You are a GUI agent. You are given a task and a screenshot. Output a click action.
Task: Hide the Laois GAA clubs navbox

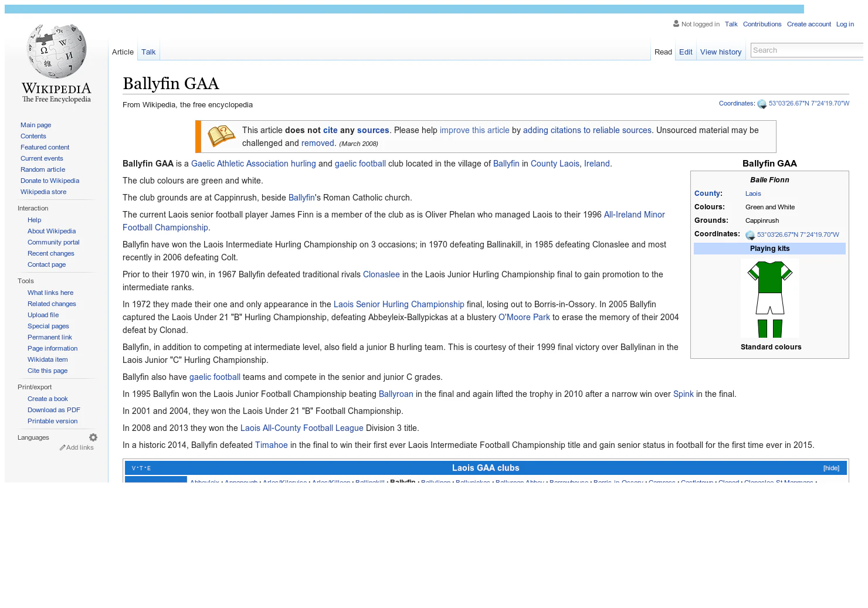click(831, 468)
